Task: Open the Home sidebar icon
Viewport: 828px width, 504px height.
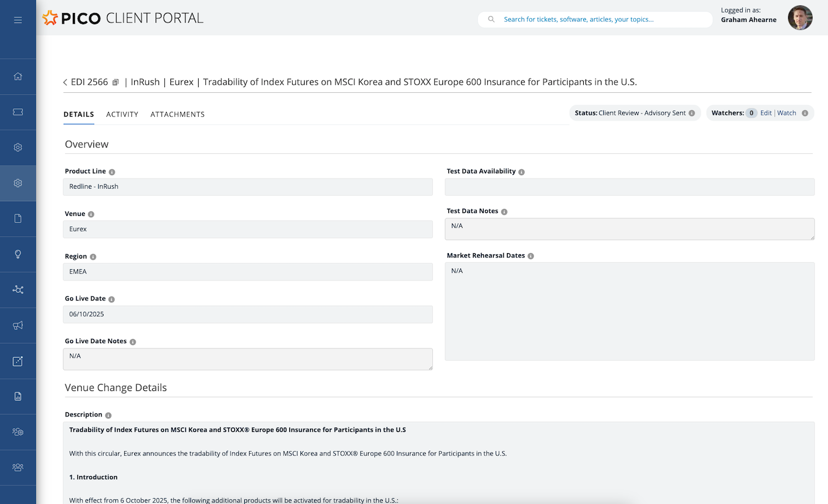Action: 18,76
